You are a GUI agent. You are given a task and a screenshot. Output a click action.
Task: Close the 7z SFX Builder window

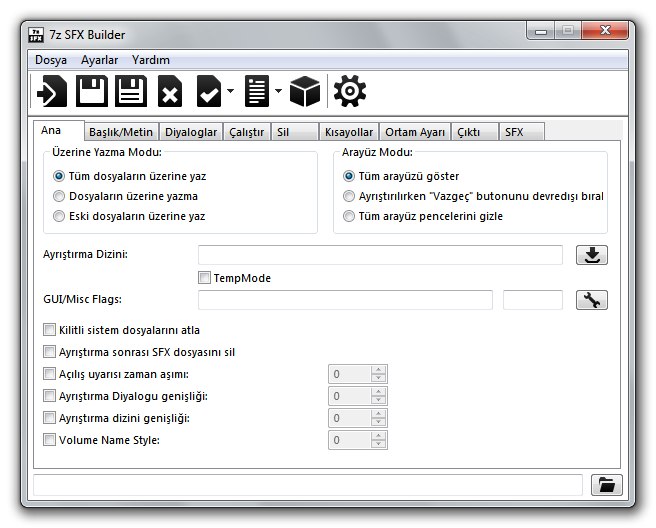point(605,31)
